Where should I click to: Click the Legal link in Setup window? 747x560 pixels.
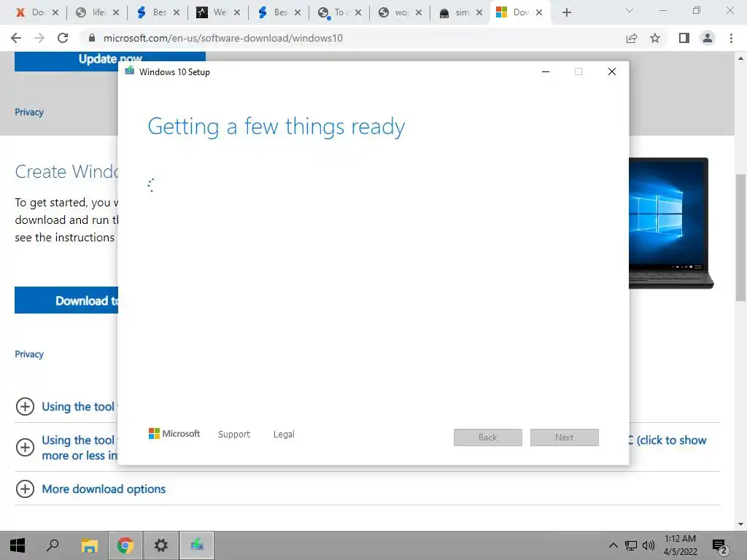pos(284,435)
